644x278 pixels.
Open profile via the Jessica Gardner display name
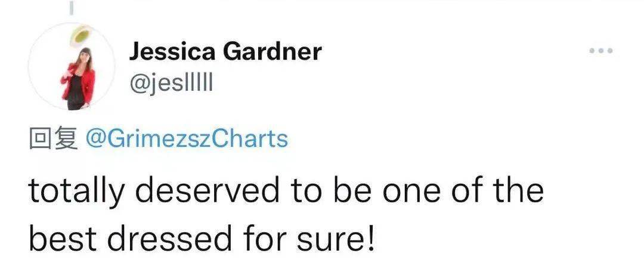pyautogui.click(x=225, y=52)
